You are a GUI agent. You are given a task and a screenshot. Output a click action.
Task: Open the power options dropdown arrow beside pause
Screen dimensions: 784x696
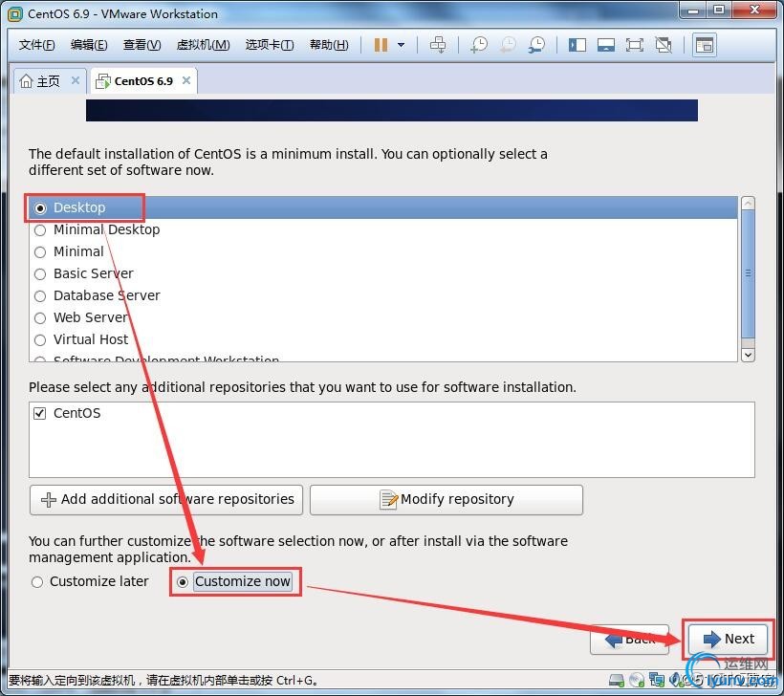(x=401, y=45)
